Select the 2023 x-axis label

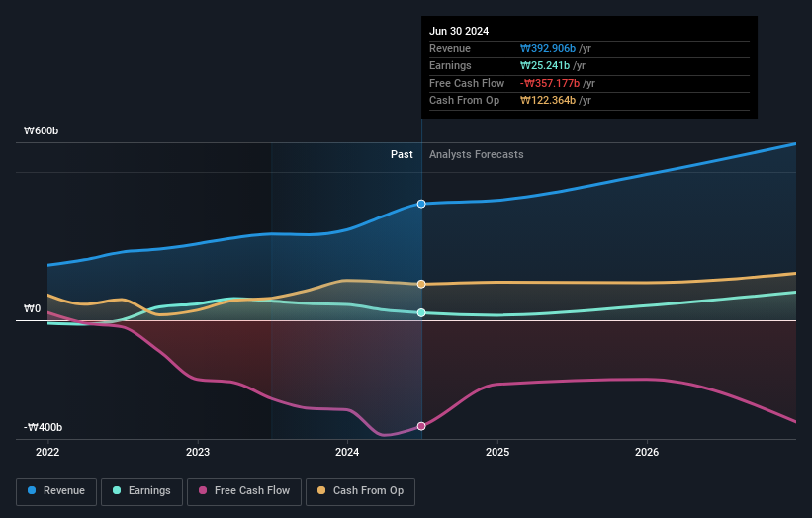[198, 453]
